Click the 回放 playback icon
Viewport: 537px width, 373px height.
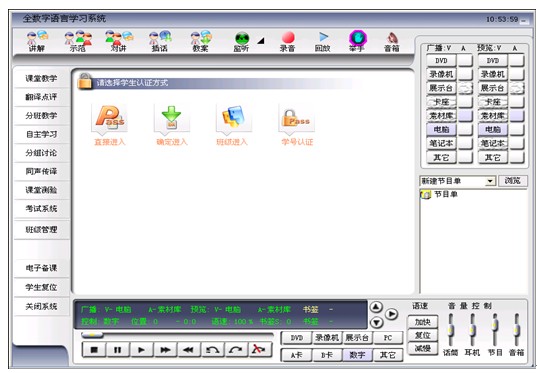pyautogui.click(x=323, y=37)
